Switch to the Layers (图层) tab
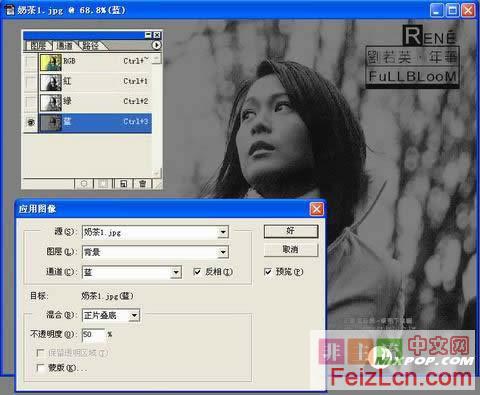480x395 pixels. (x=38, y=46)
